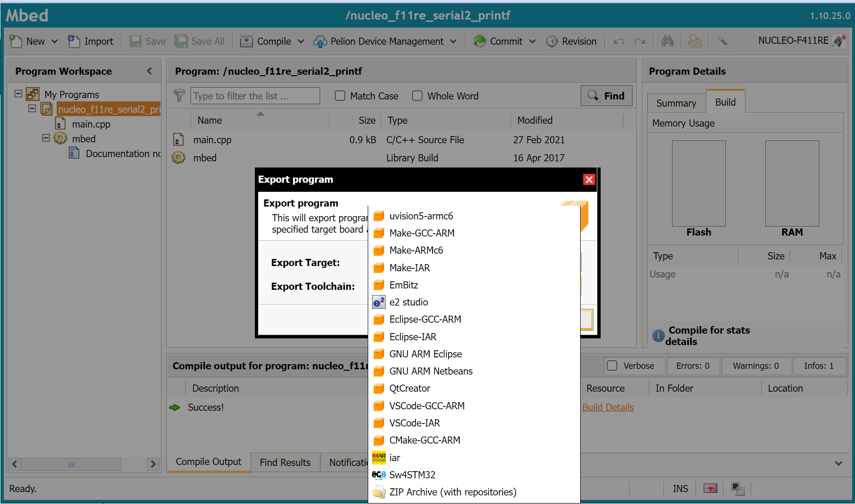Viewport: 855px width, 504px height.
Task: Click the Undo arrow icon
Action: [619, 41]
